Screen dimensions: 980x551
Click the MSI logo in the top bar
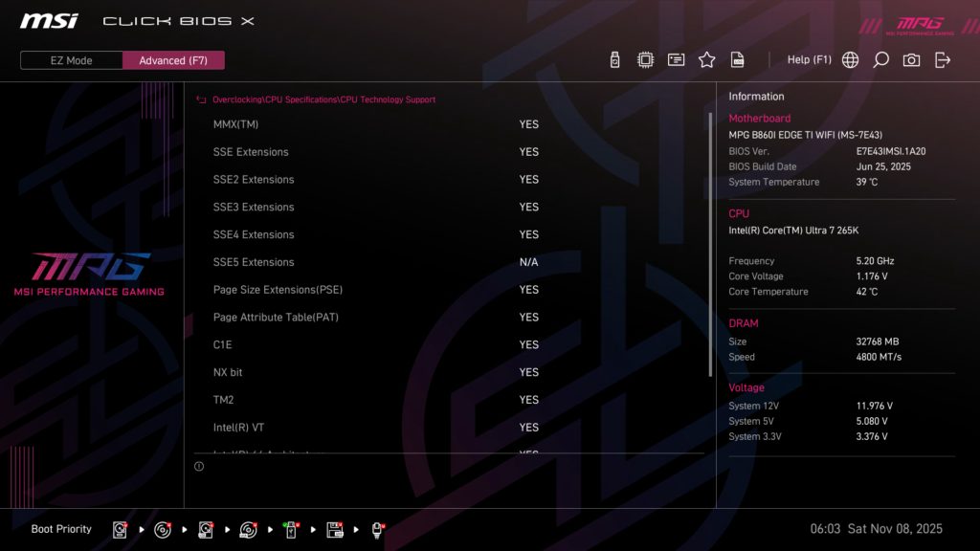tap(49, 20)
